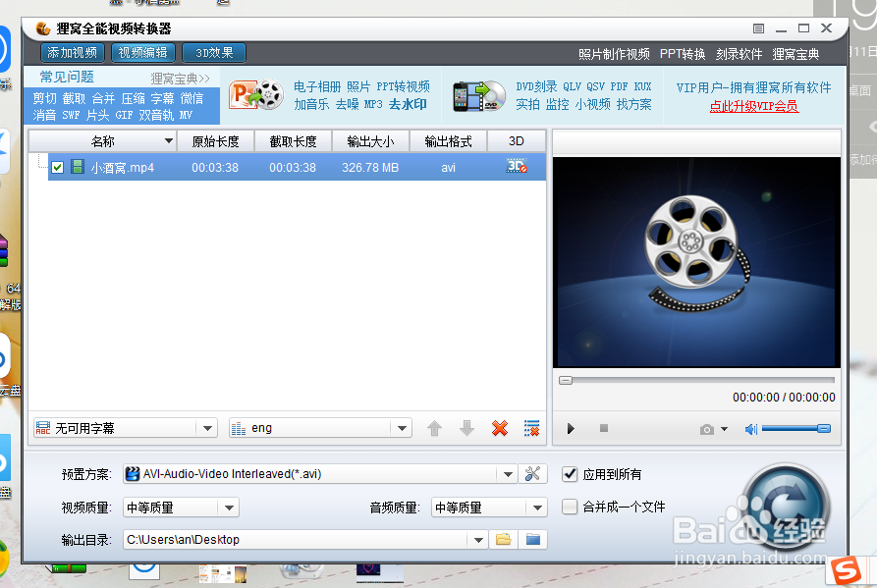877x588 pixels.
Task: Open the PPT转换 link
Action: point(683,54)
